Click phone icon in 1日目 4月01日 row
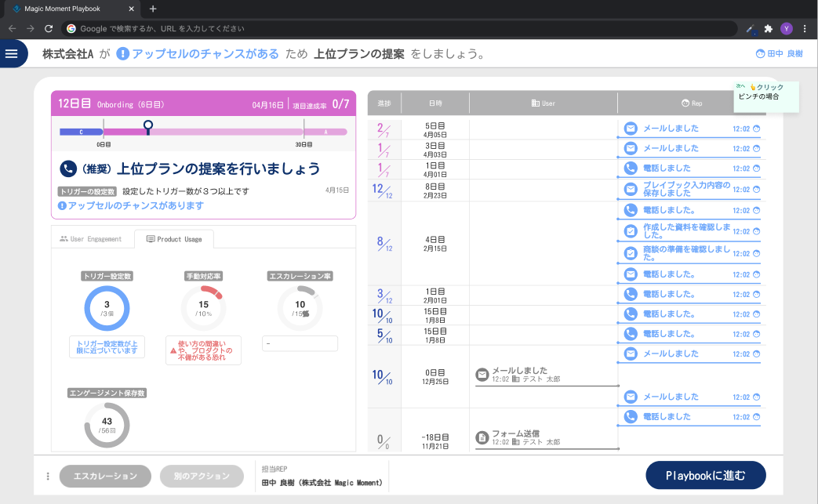Viewport: 818px width, 504px height. [x=631, y=168]
